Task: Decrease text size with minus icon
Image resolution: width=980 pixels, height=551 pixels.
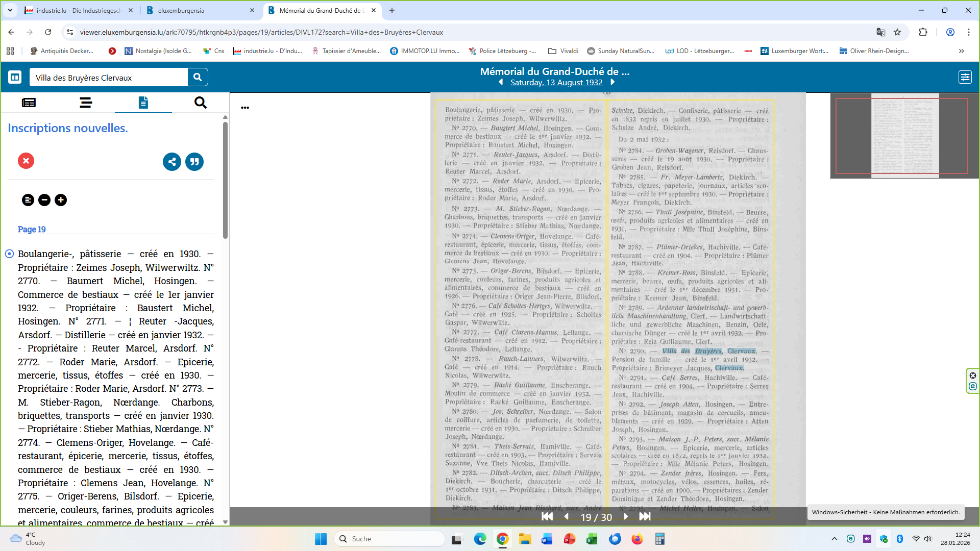Action: coord(44,200)
